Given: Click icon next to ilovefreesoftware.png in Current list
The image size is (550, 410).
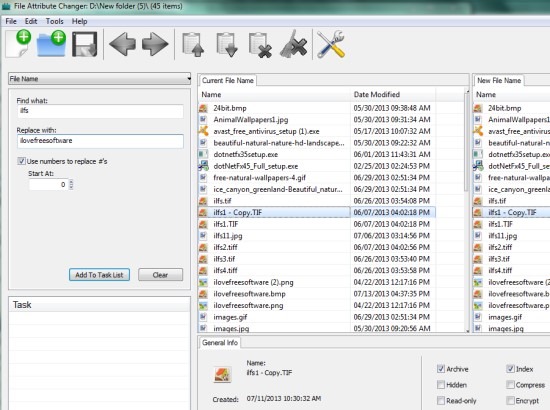Looking at the screenshot, I should [x=203, y=305].
